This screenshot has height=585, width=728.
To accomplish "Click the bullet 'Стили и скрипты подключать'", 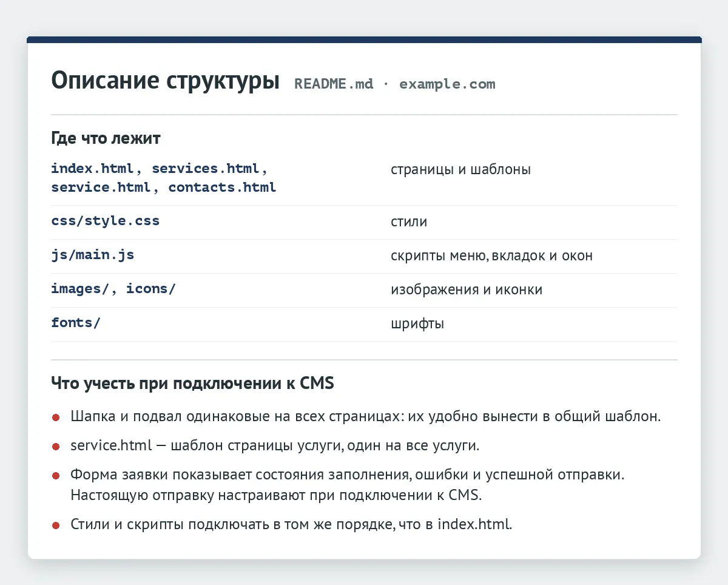I will pyautogui.click(x=291, y=524).
